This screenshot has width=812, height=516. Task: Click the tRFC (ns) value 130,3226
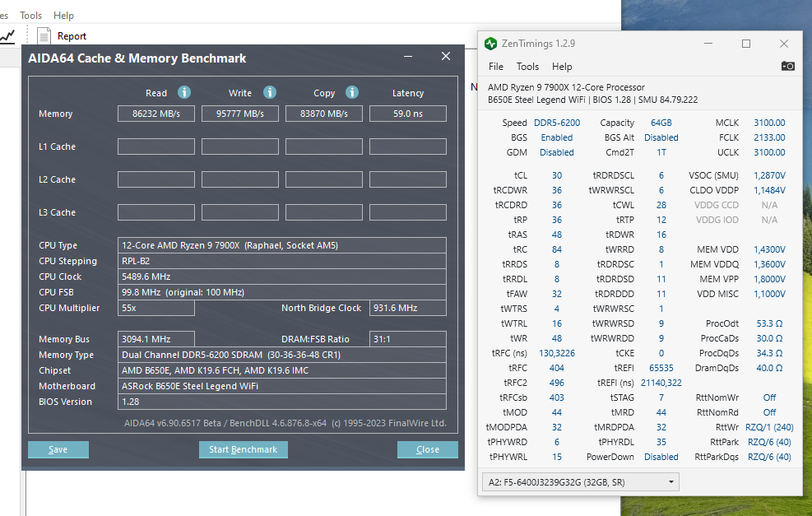tap(557, 353)
